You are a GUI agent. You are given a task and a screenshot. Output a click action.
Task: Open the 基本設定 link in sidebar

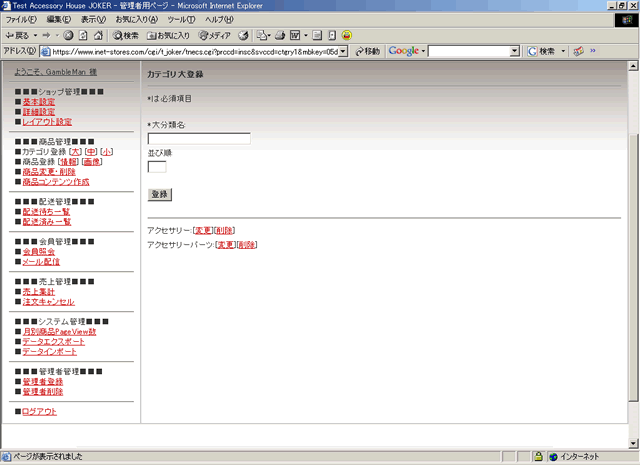39,102
